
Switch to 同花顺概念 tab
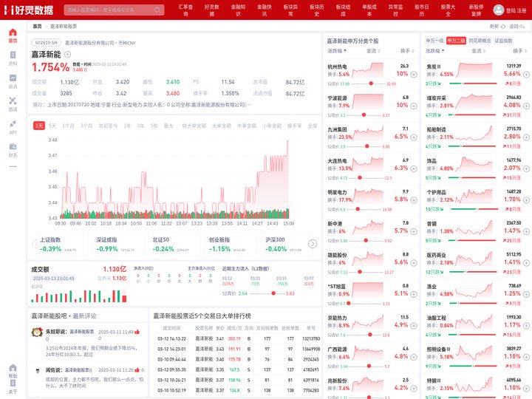(480, 41)
